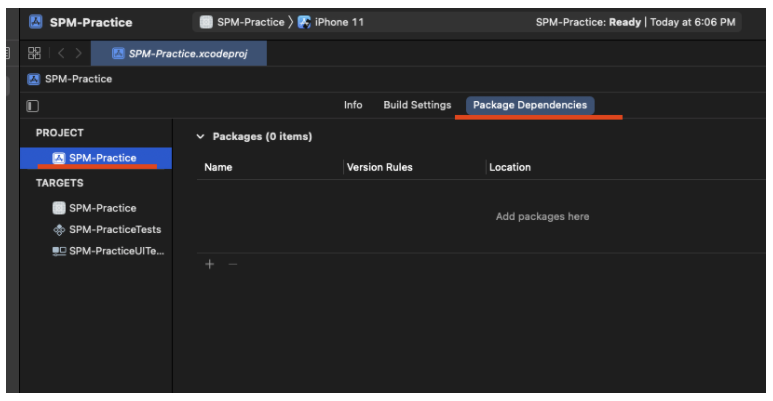Switch to Package Dependencies tab
Image resolution: width=773 pixels, height=401 pixels.
[x=530, y=105]
